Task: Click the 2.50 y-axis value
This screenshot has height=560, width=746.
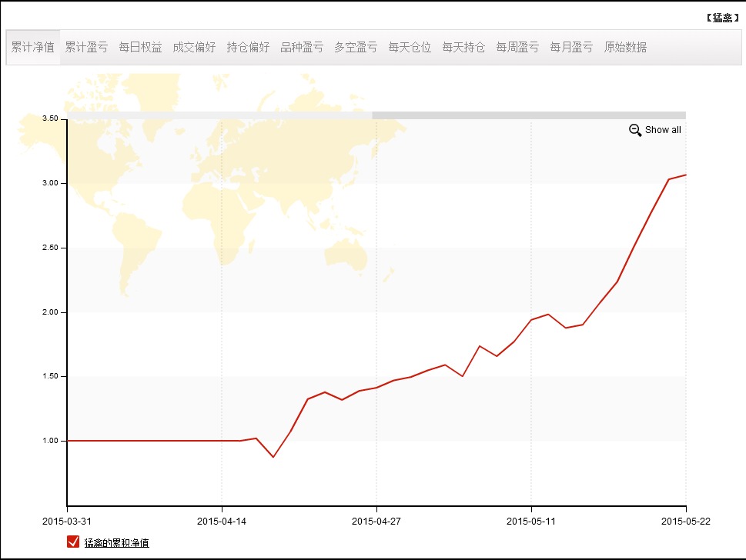Action: [x=50, y=248]
